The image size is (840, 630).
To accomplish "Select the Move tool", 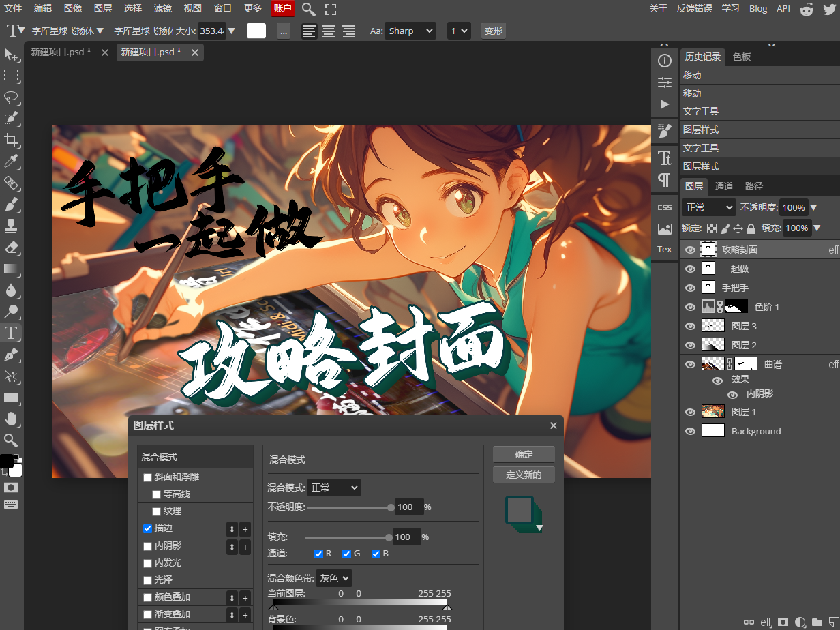I will coord(11,54).
